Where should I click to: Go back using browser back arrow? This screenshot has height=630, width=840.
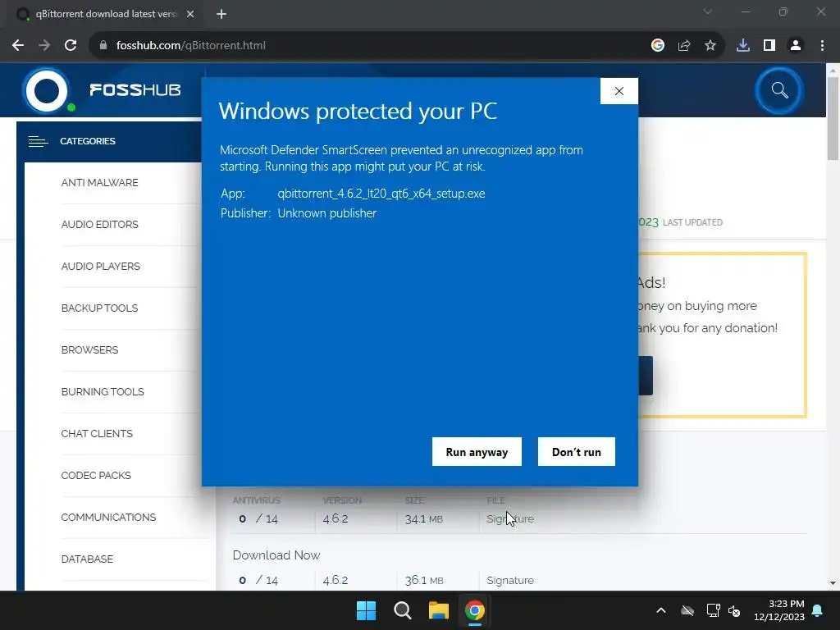[18, 46]
